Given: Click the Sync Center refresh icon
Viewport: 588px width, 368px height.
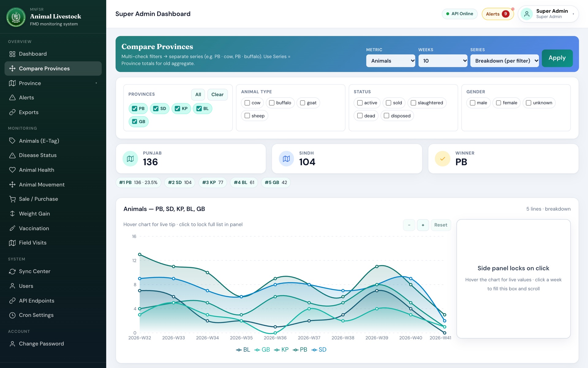Looking at the screenshot, I should 12,271.
